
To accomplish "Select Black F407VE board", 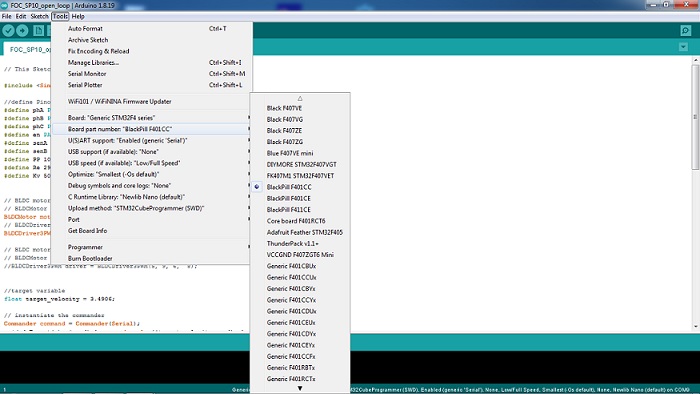I will coord(300,108).
